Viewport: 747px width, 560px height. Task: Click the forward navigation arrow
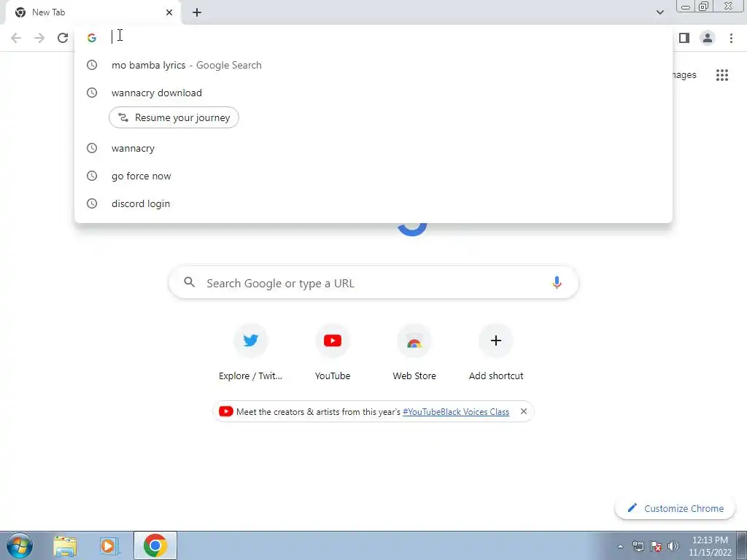[39, 38]
